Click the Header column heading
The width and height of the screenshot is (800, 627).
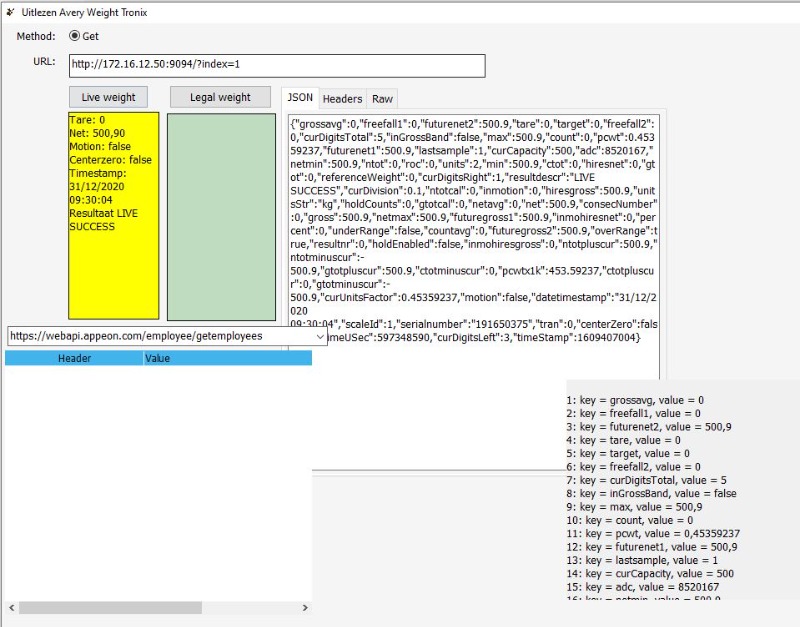tap(74, 358)
